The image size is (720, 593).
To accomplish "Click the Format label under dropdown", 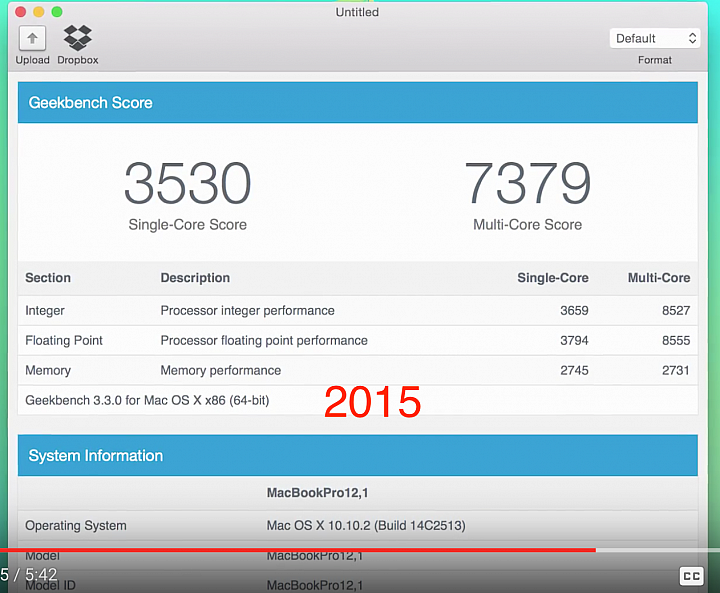I will (x=655, y=60).
